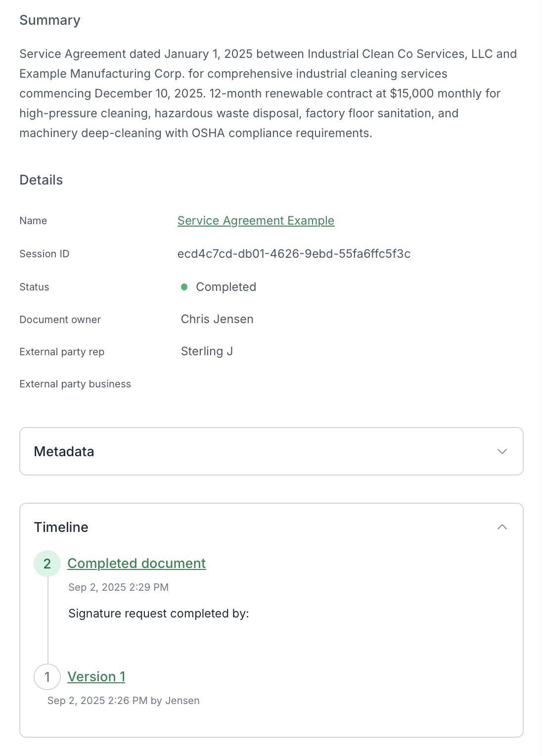
Task: Select external party rep Sterling J
Action: (x=207, y=351)
